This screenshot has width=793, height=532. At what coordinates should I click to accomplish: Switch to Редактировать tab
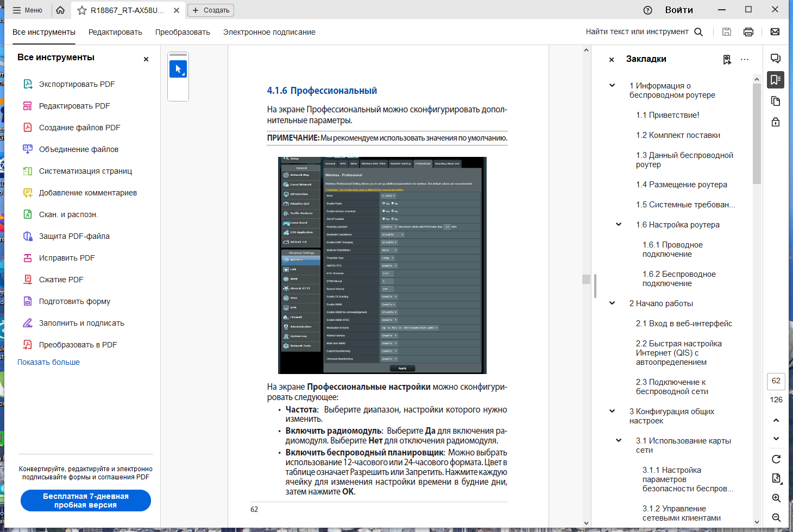pos(115,32)
